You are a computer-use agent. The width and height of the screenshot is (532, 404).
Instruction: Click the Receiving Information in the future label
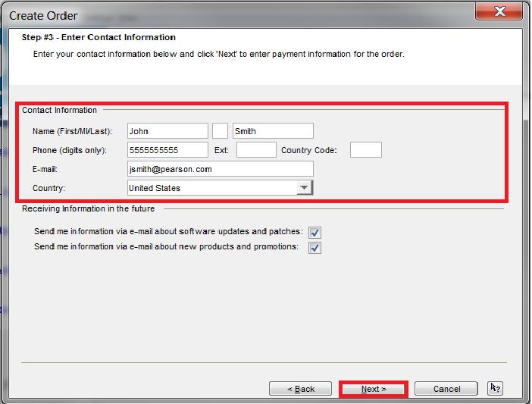pyautogui.click(x=88, y=208)
